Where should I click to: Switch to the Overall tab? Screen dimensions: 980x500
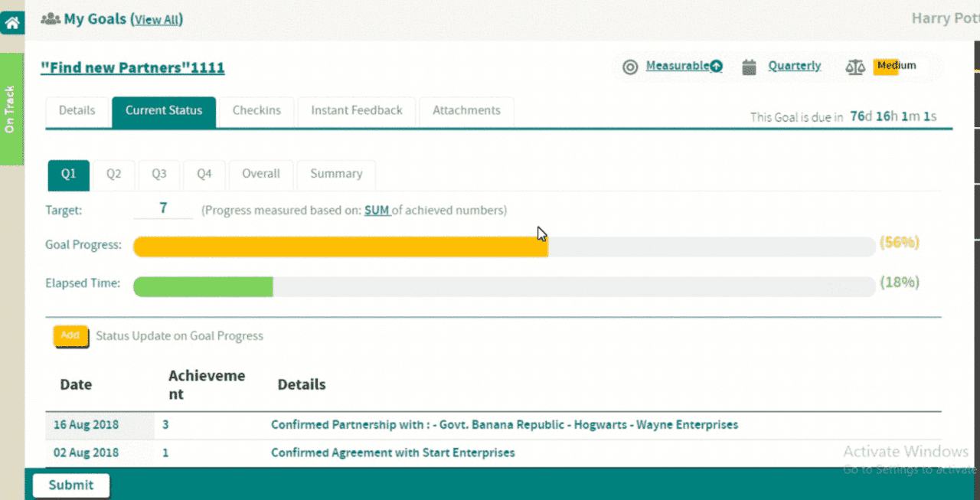[x=261, y=175]
